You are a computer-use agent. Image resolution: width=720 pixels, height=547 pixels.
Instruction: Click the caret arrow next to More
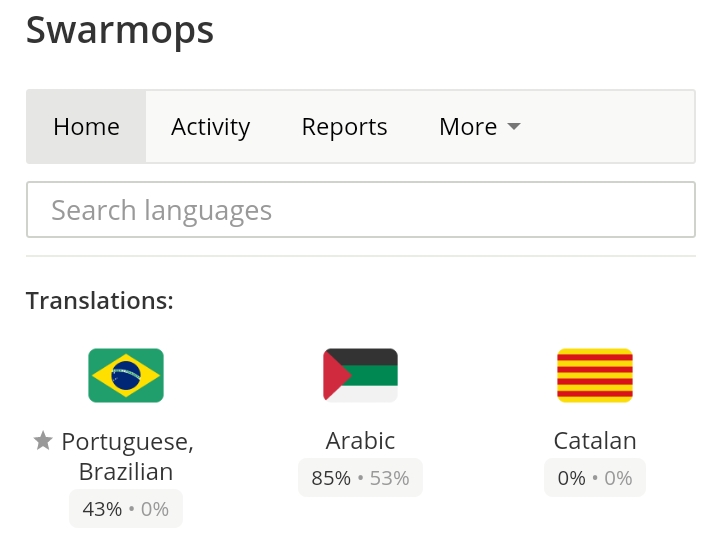pos(514,126)
